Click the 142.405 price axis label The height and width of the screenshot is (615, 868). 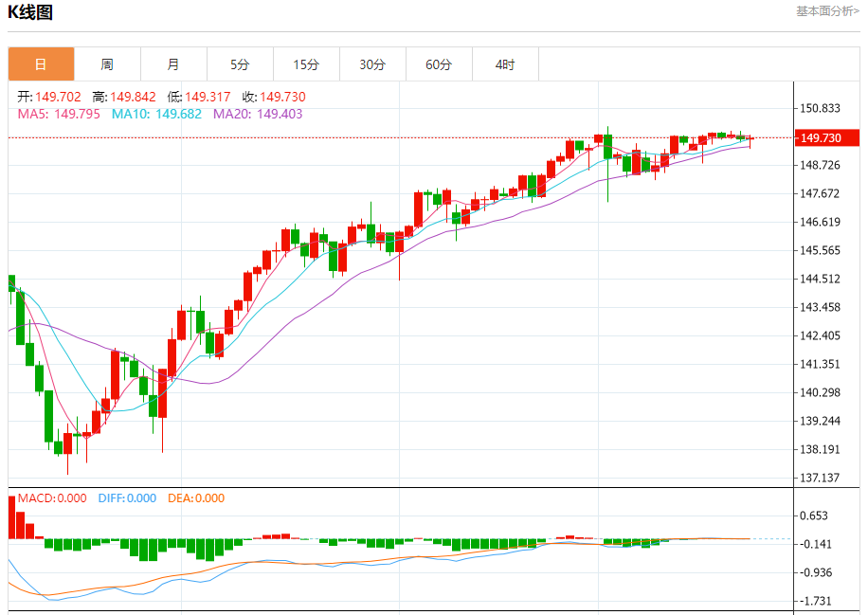coord(820,336)
